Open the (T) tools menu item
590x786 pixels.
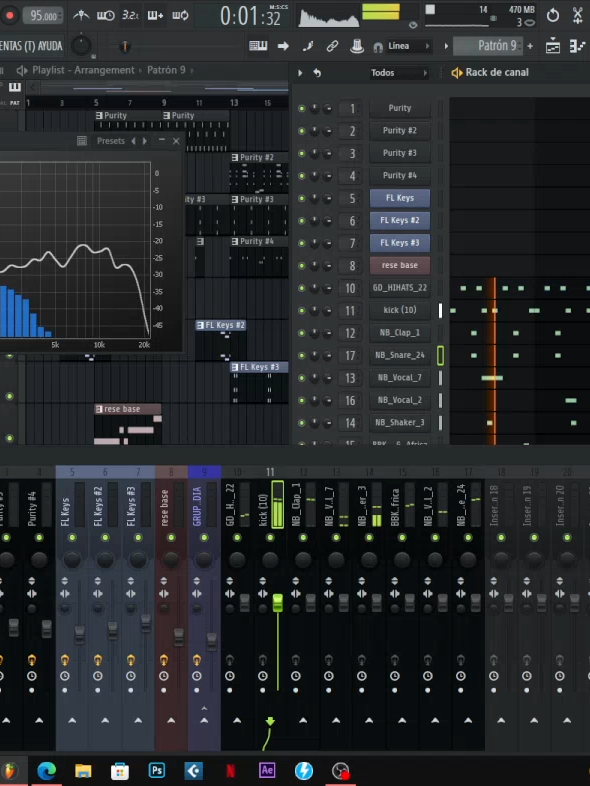point(30,46)
